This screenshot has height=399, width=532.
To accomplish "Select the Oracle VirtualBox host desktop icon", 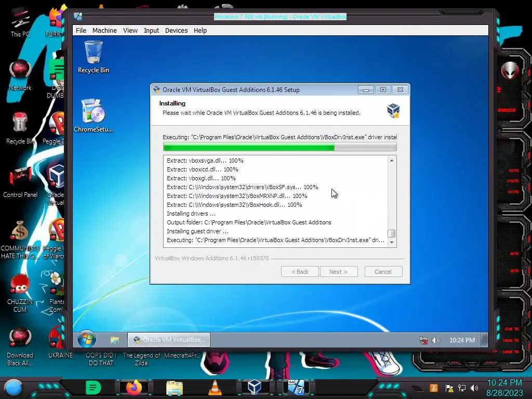I will coord(56,185).
